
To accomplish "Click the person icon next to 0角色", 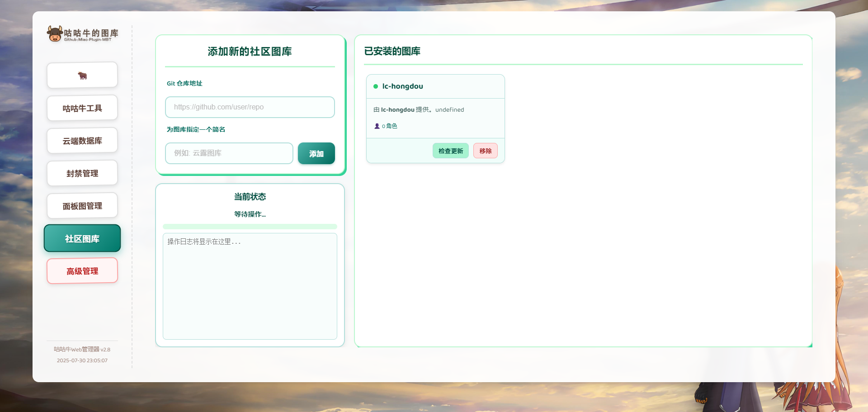I will (377, 126).
